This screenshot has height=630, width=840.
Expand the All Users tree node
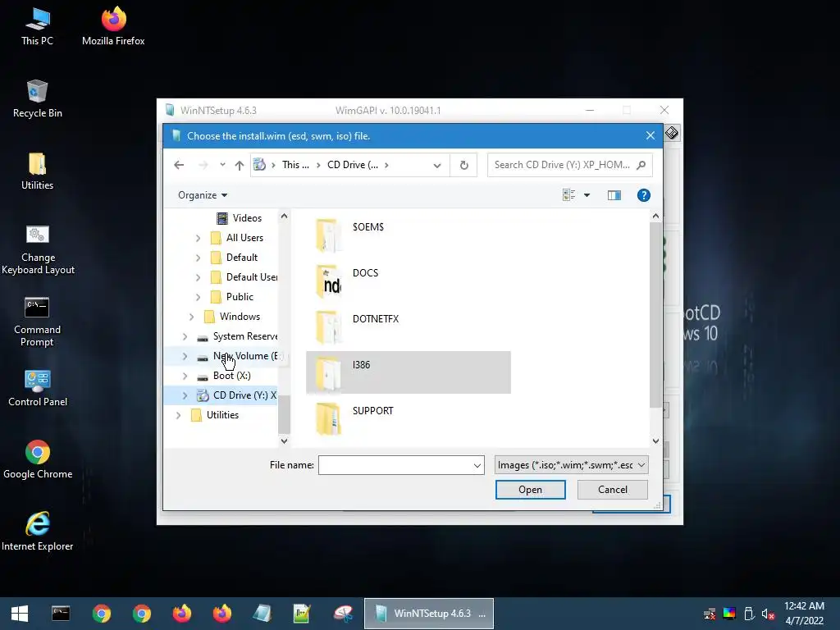(198, 238)
